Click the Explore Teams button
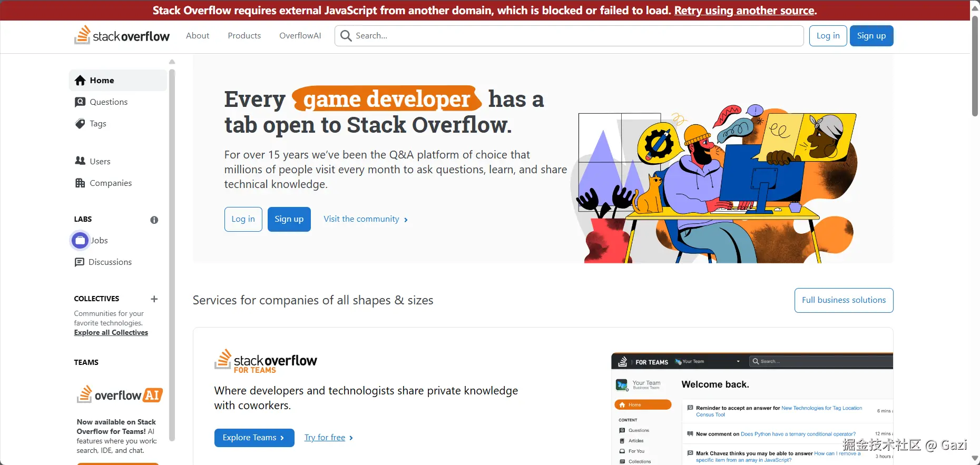 pyautogui.click(x=254, y=438)
